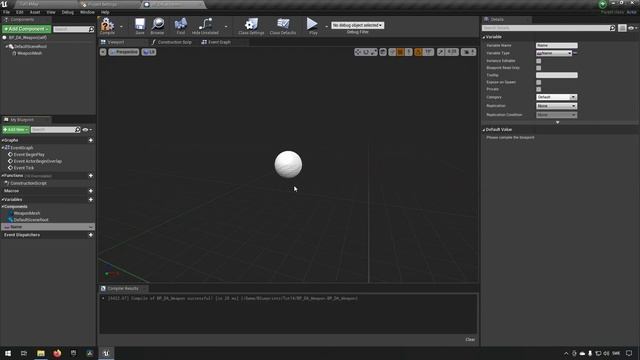Open the Compile options arrow
640x360 pixels.
pyautogui.click(x=121, y=27)
